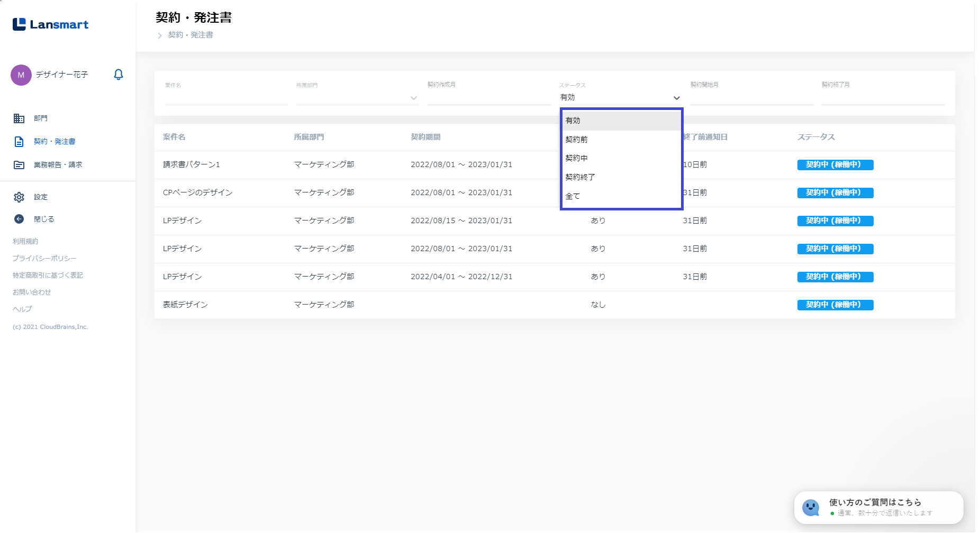Open LPデザイン row starting 2022/08/15

[555, 221]
